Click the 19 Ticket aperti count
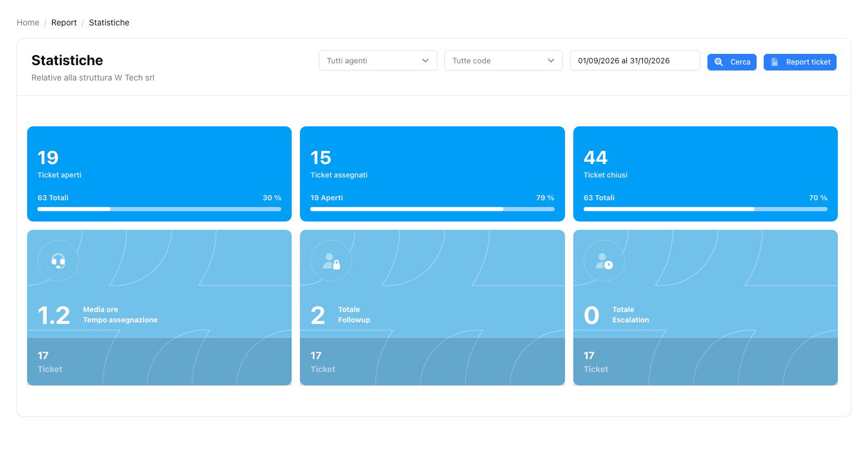This screenshot has height=476, width=868. click(48, 157)
